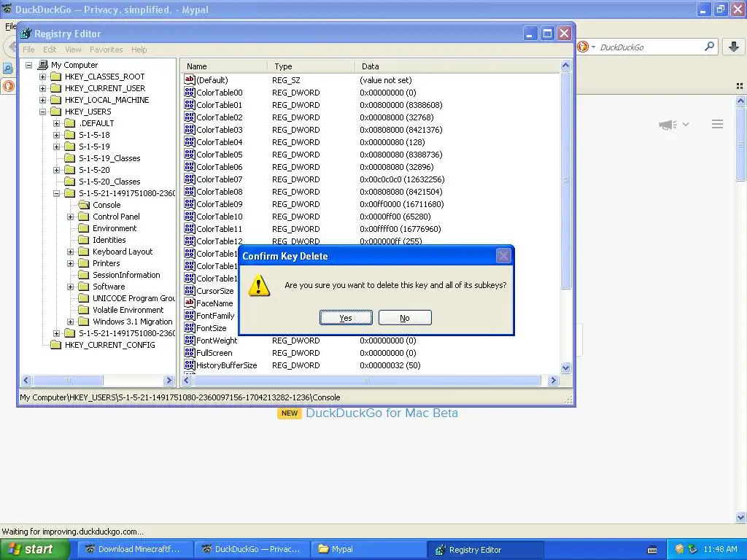Expand the Windows 3.1 Migration key

pos(71,322)
